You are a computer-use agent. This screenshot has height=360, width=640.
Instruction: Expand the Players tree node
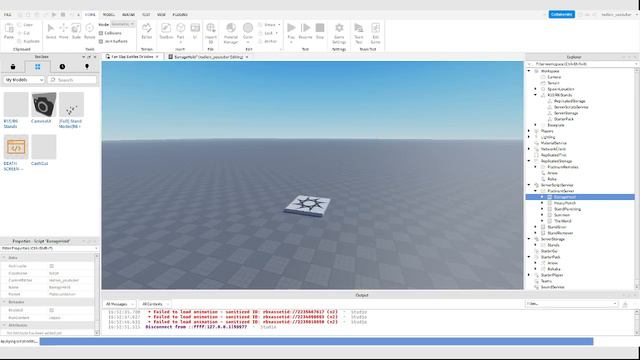point(529,131)
